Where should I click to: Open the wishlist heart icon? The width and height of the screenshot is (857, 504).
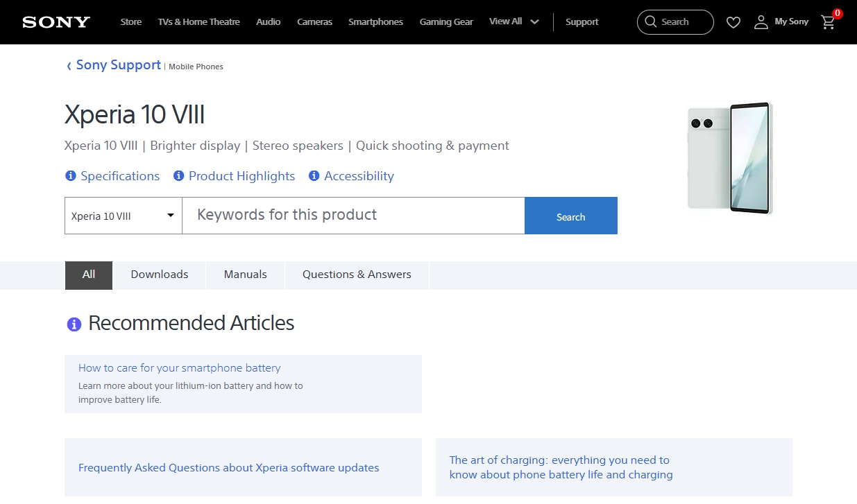(733, 22)
